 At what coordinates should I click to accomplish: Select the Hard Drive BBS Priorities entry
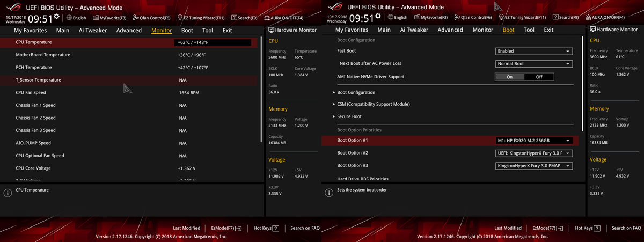pos(363,179)
